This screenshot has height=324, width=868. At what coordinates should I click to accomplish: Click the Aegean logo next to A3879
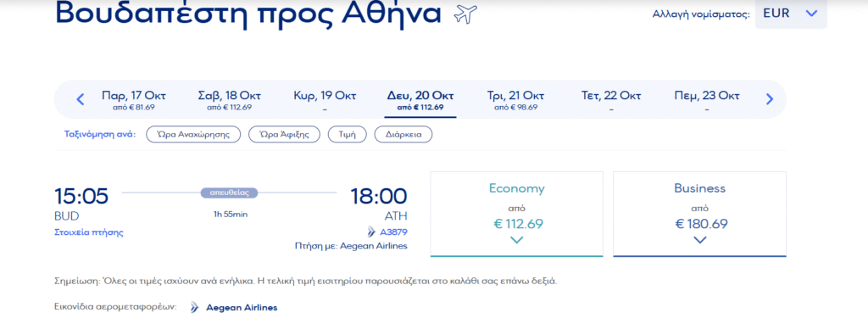371,232
